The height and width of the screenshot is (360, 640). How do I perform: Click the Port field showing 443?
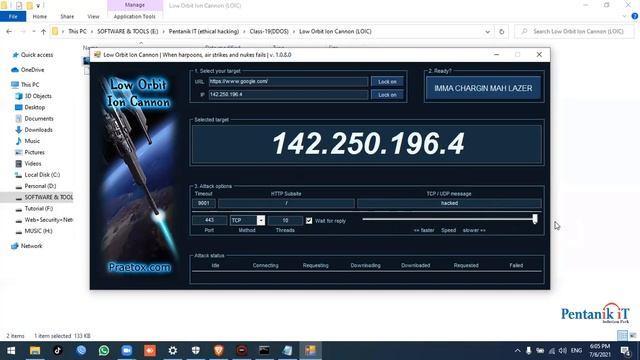point(209,220)
